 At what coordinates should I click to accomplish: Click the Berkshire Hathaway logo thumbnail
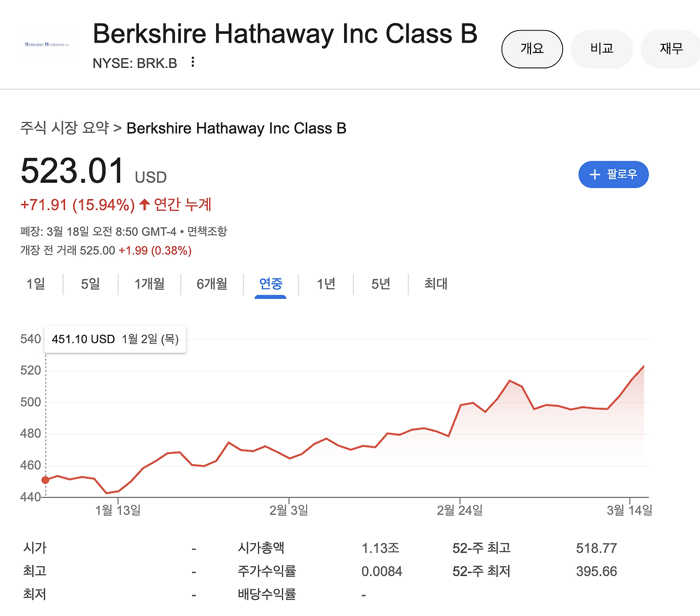(x=47, y=43)
